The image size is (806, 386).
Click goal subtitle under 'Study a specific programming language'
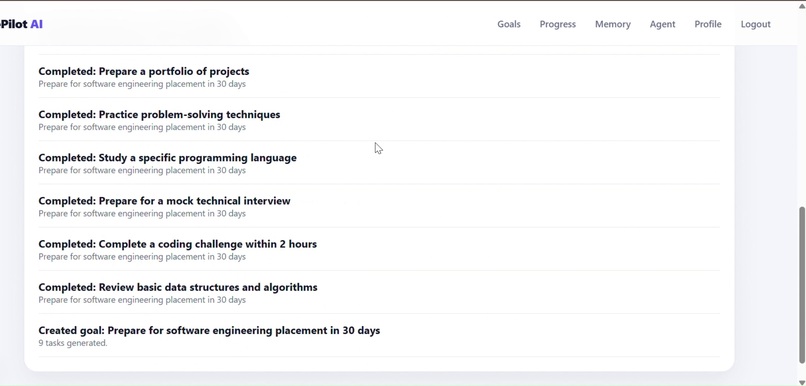click(142, 170)
